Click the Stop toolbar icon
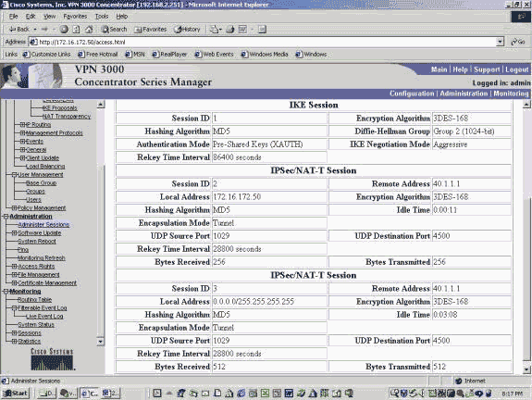The width and height of the screenshot is (532, 400). pyautogui.click(x=64, y=30)
